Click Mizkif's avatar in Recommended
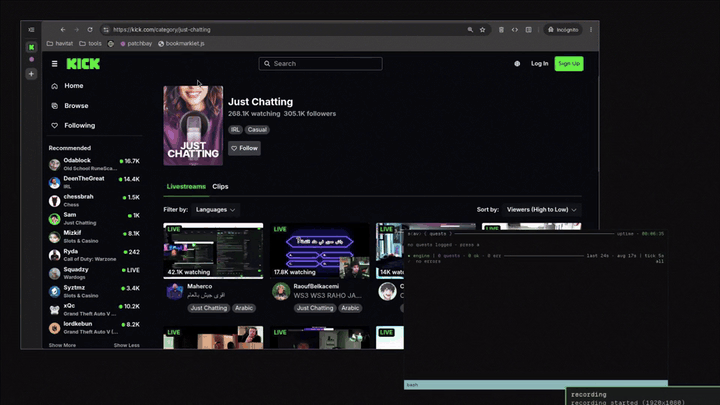The image size is (720, 405). [55, 237]
